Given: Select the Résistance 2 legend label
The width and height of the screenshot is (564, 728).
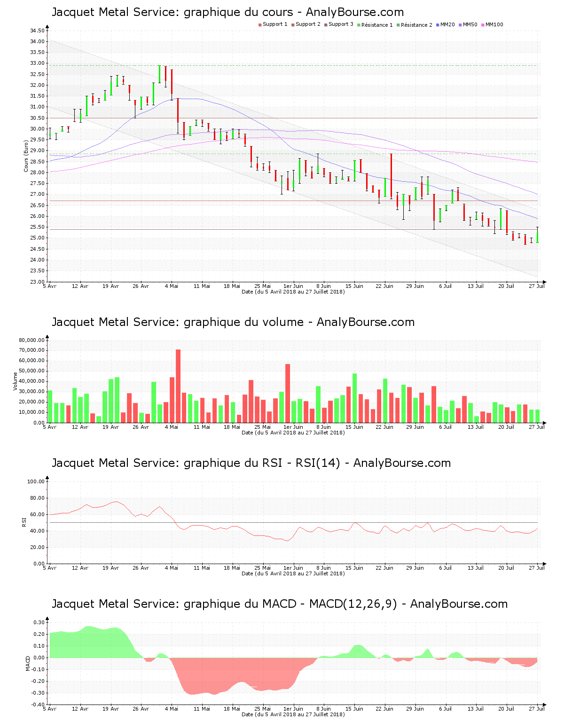Looking at the screenshot, I should [x=416, y=24].
